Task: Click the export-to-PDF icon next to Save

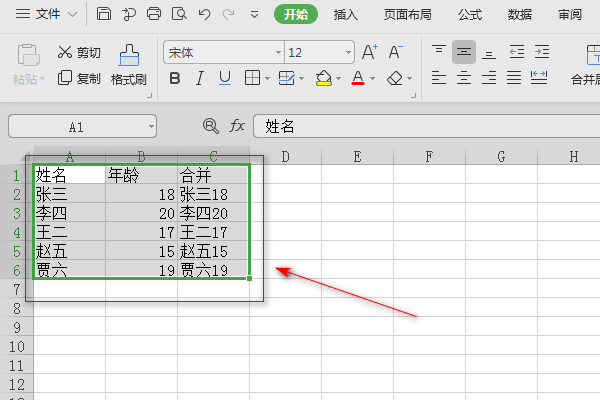Action: tap(129, 14)
